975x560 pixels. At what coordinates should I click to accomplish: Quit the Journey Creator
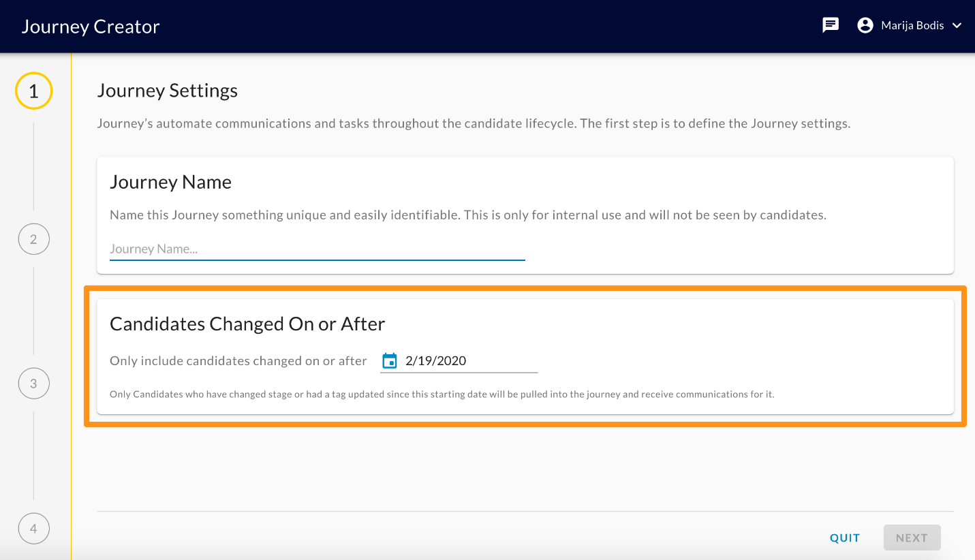[845, 538]
